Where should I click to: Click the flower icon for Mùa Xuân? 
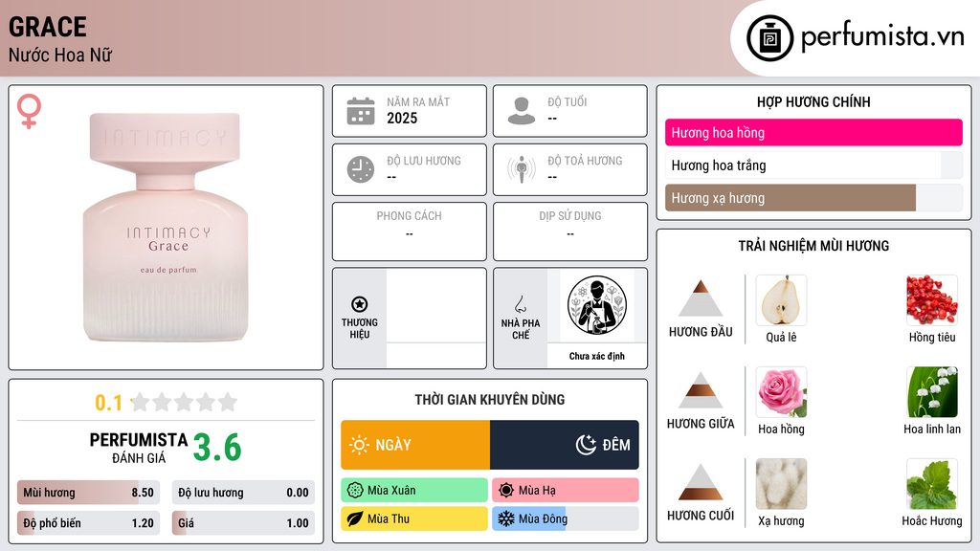[x=355, y=491]
